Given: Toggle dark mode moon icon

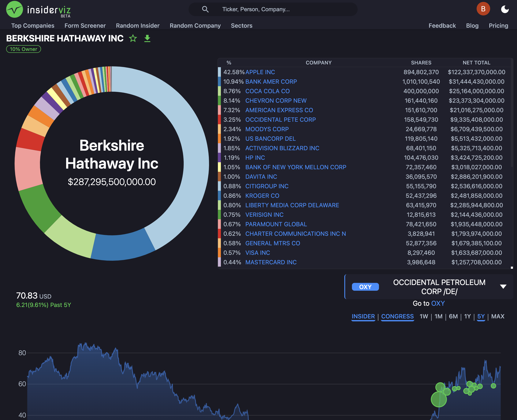Looking at the screenshot, I should 505,9.
